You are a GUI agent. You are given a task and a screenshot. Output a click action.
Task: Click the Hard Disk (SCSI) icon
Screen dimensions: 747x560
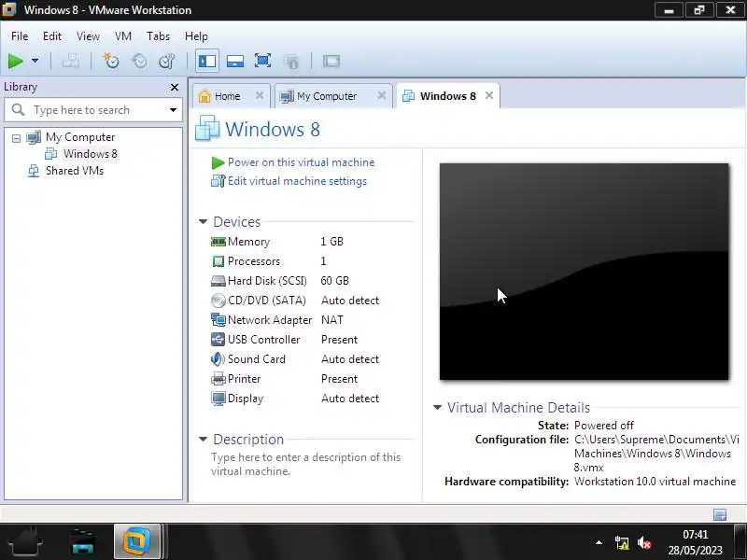(x=218, y=281)
